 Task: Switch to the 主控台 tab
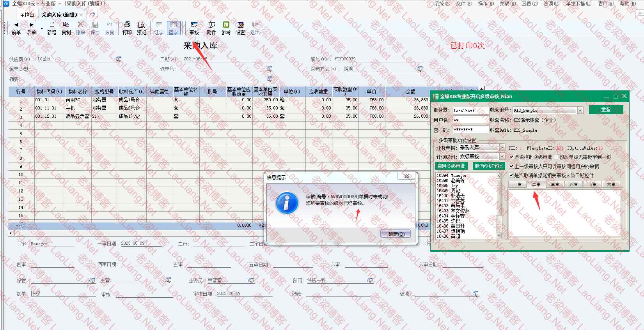pos(27,15)
